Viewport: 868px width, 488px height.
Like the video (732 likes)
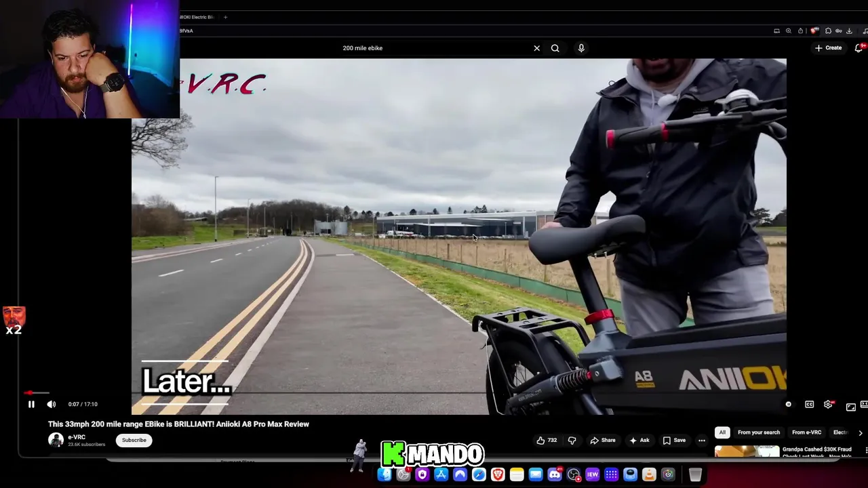tap(547, 441)
